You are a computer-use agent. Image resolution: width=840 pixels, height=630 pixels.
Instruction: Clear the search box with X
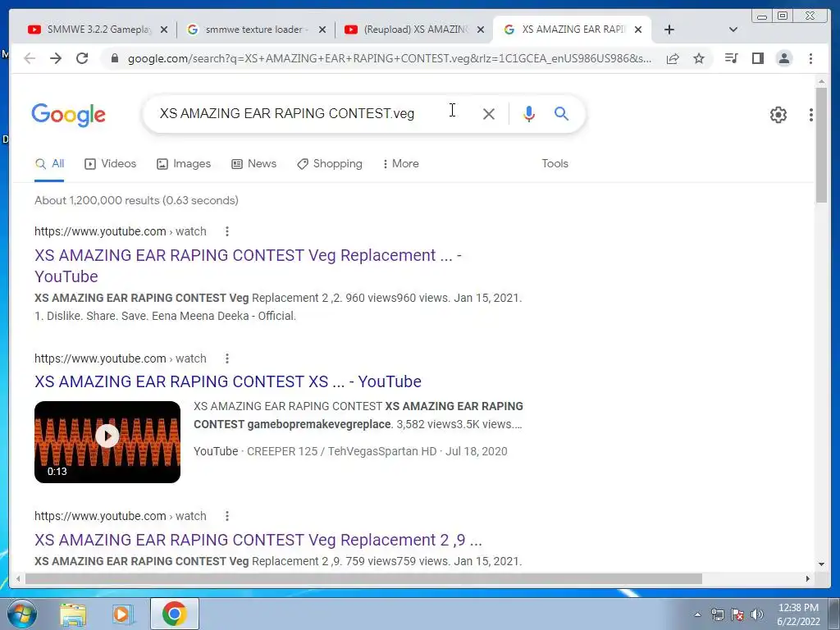point(489,113)
